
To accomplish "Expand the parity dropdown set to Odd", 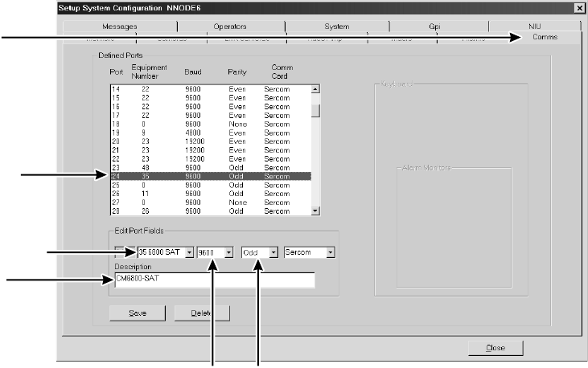I will pos(273,252).
